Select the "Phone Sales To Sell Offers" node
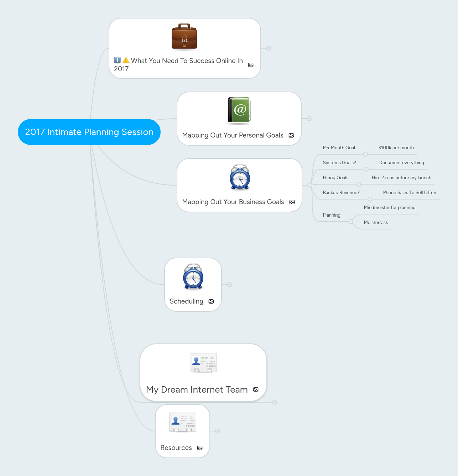 coord(410,192)
